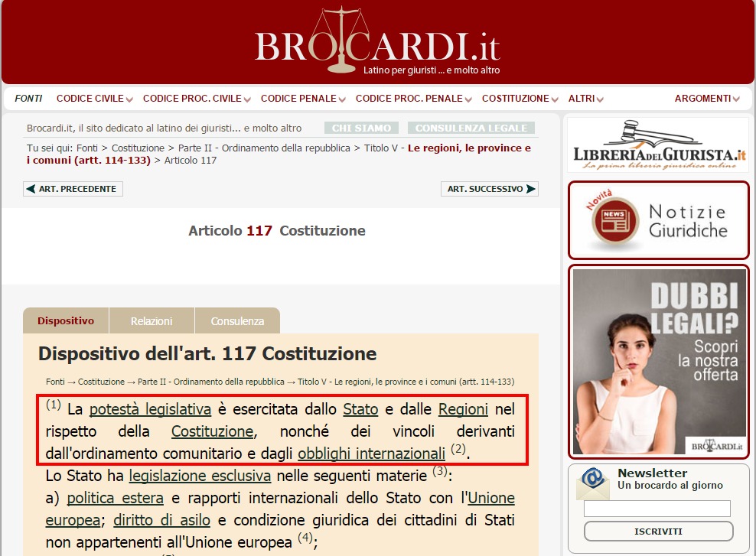The height and width of the screenshot is (556, 756).
Task: Open the Libreria del Giurista gavel logo
Action: [x=659, y=145]
